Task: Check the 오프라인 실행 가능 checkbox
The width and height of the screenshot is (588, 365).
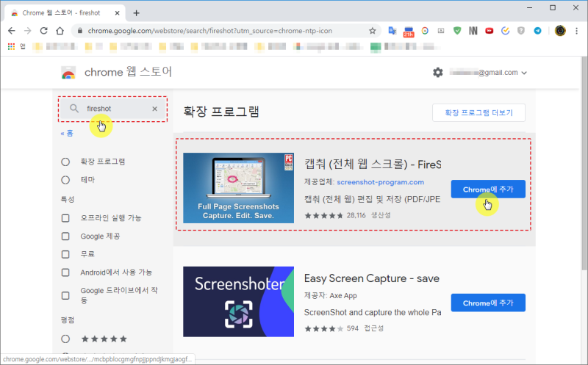Action: pyautogui.click(x=65, y=218)
